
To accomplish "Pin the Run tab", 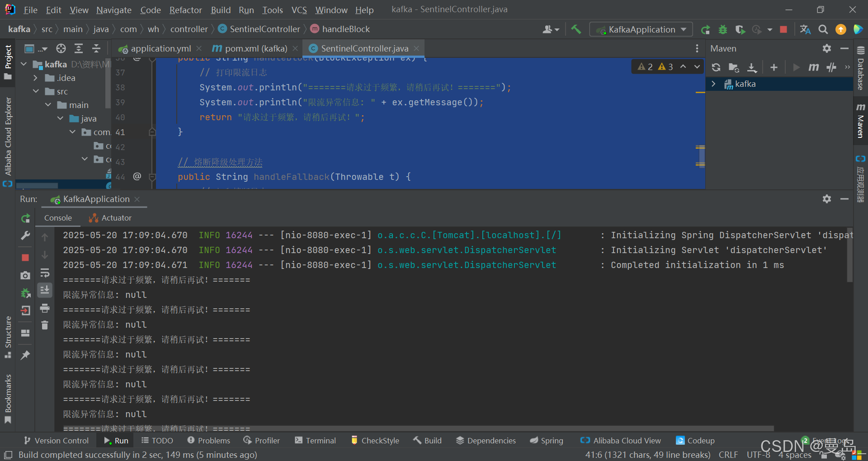I will pos(25,355).
